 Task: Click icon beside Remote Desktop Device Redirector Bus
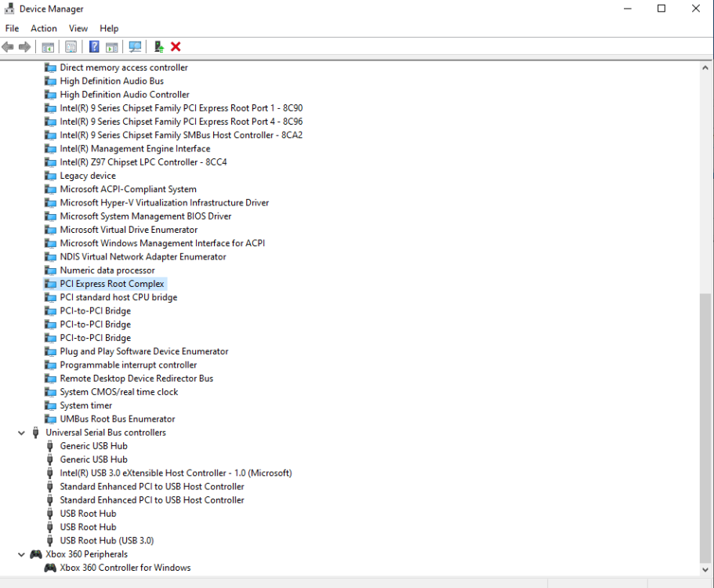coord(50,379)
